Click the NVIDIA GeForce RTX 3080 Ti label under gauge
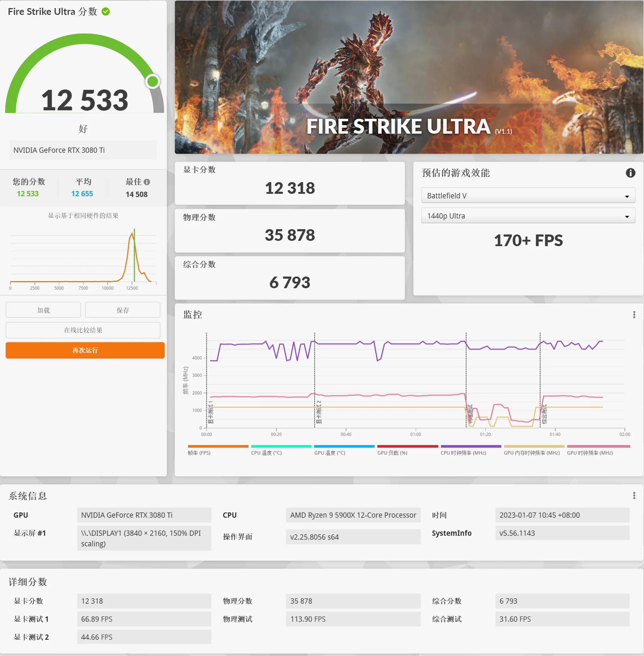The height and width of the screenshot is (656, 644). 83,150
